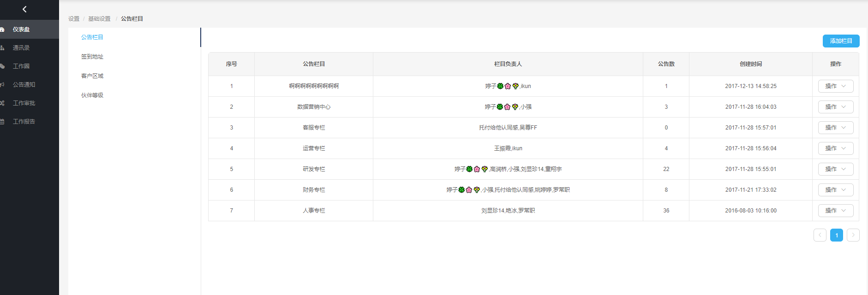The height and width of the screenshot is (295, 868).
Task: Click the back arrow icon in sidebar
Action: point(24,9)
